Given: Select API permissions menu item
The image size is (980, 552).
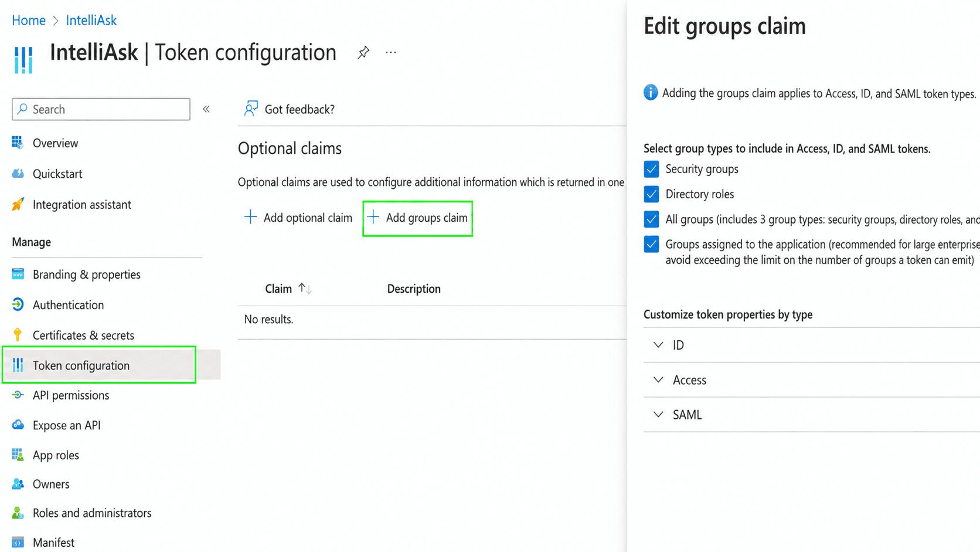Looking at the screenshot, I should [71, 395].
